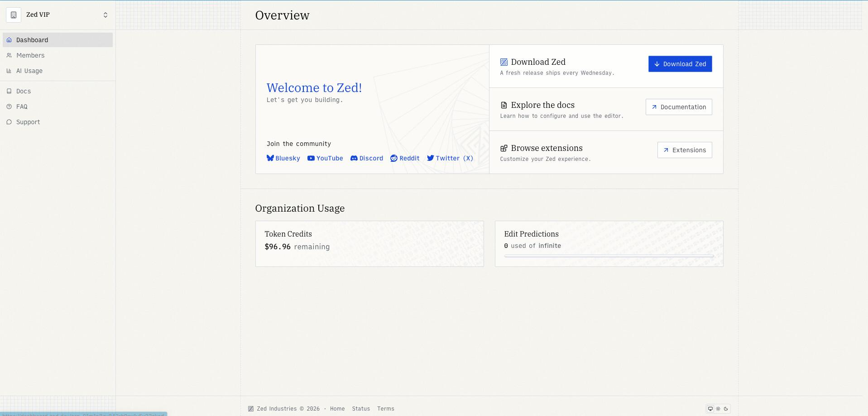Switch to system theme mode
The width and height of the screenshot is (868, 416).
pyautogui.click(x=710, y=409)
